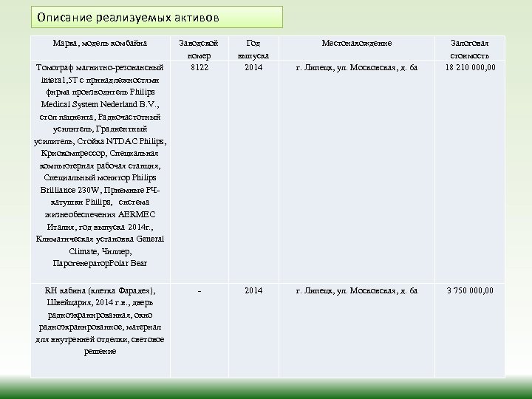
Task: Click year 2014 in the RH кабина row
Action: click(253, 291)
